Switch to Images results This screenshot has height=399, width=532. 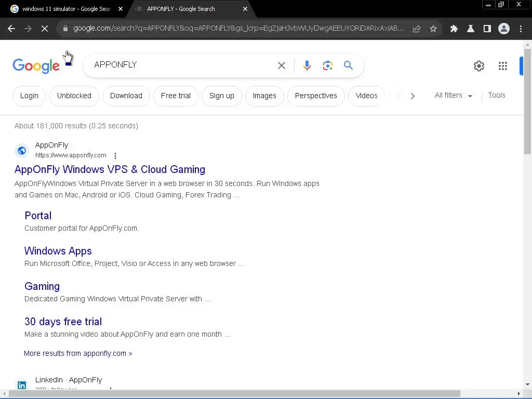click(x=264, y=96)
